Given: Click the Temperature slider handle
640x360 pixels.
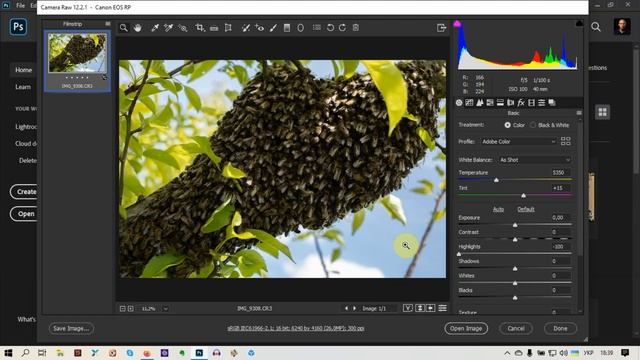Looking at the screenshot, I should tap(496, 180).
